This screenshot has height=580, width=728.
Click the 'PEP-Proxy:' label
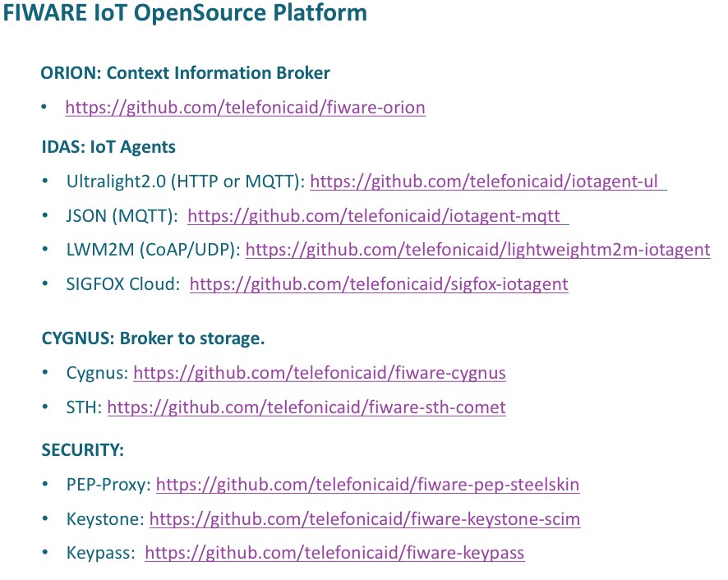[x=108, y=485]
